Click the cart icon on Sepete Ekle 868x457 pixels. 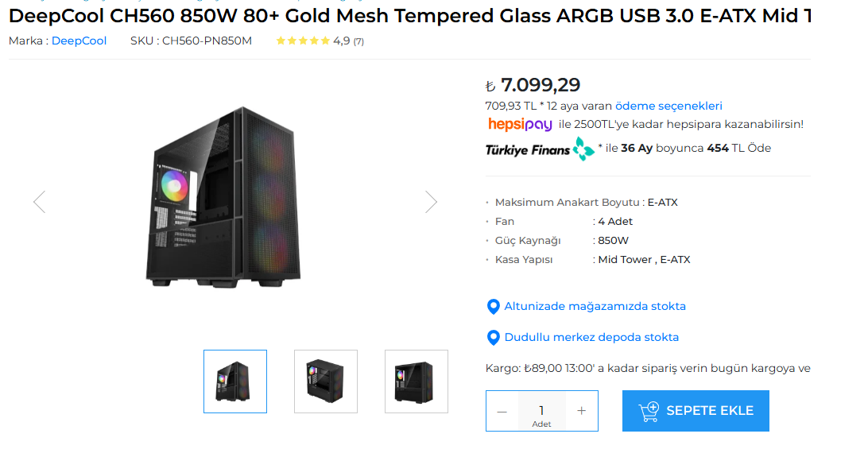point(649,411)
